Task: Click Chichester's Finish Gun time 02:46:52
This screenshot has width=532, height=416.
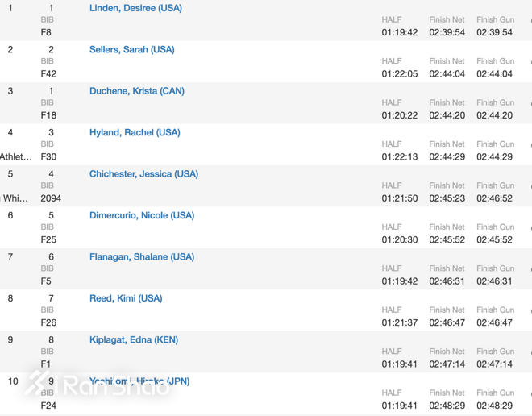Action: pyautogui.click(x=494, y=198)
